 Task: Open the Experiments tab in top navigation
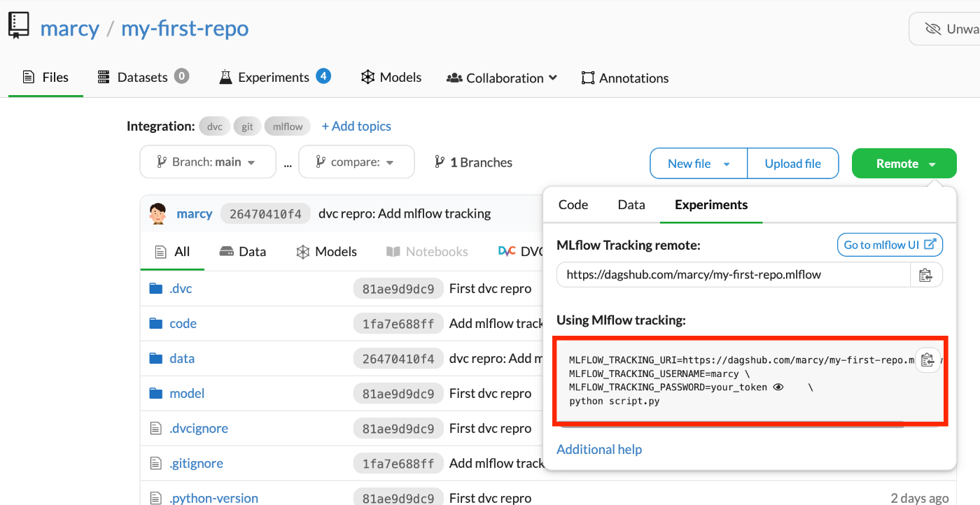tap(274, 77)
